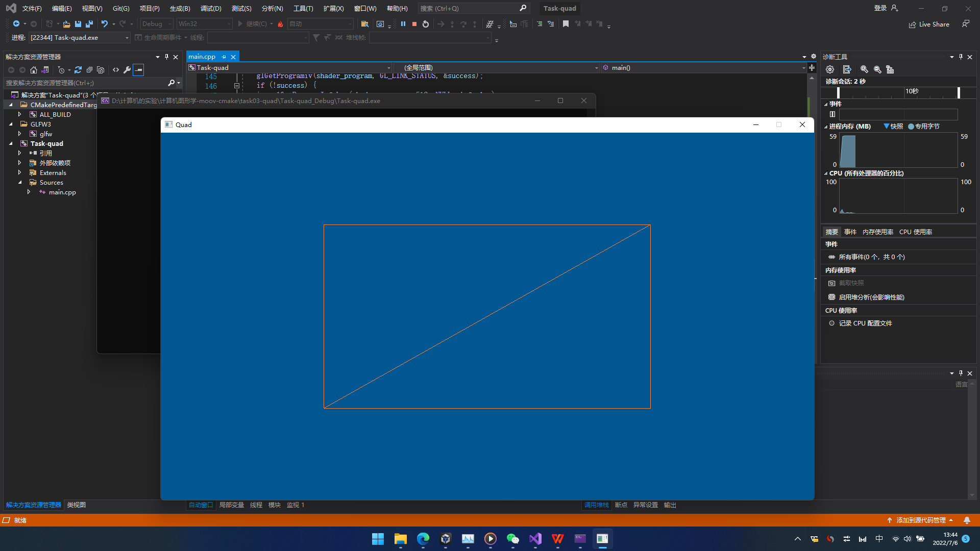Open diagnostic tools settings gear

[x=830, y=69]
